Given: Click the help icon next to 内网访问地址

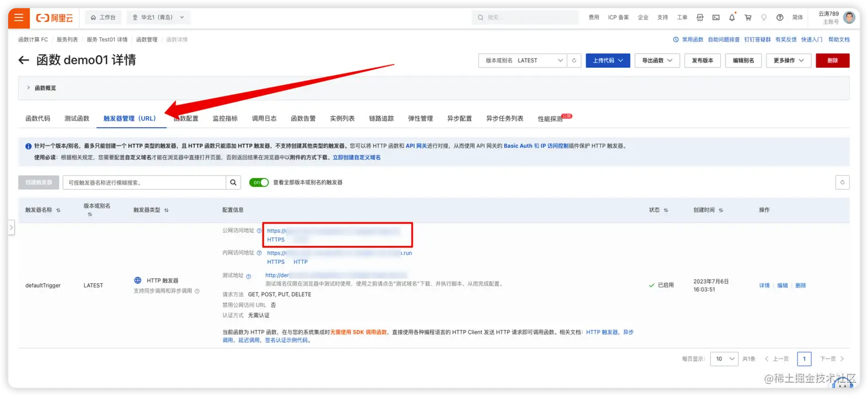Looking at the screenshot, I should click(x=259, y=252).
